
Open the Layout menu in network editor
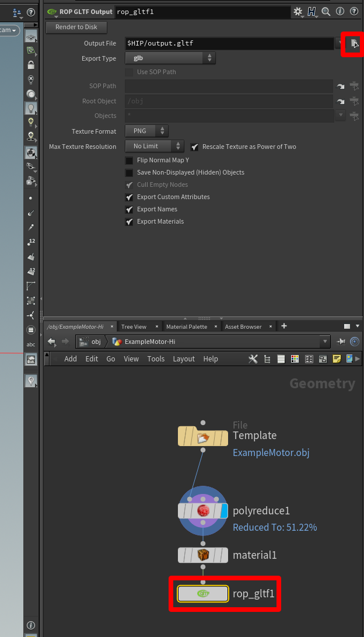pyautogui.click(x=184, y=359)
